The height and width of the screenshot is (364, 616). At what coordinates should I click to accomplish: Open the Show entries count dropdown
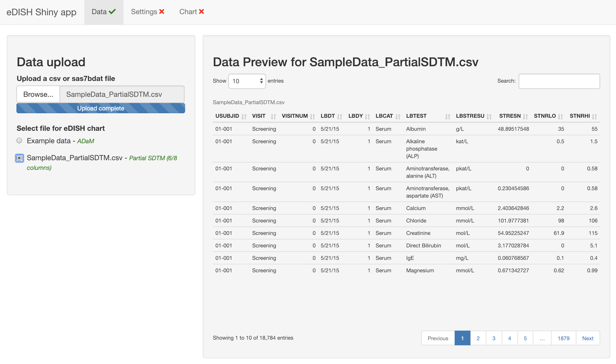pyautogui.click(x=247, y=81)
